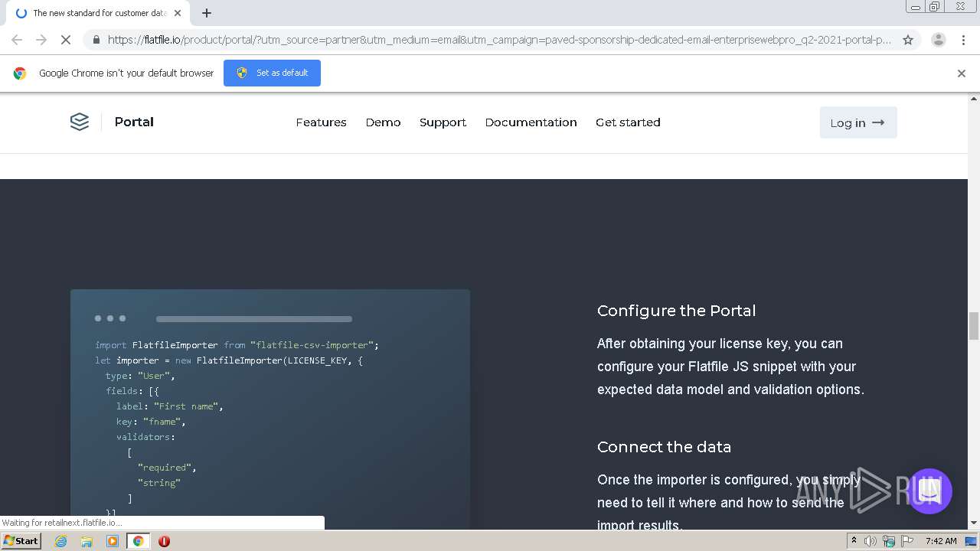Screen dimensions: 980x551
Task: Click the label: "First name" code line
Action: [170, 406]
